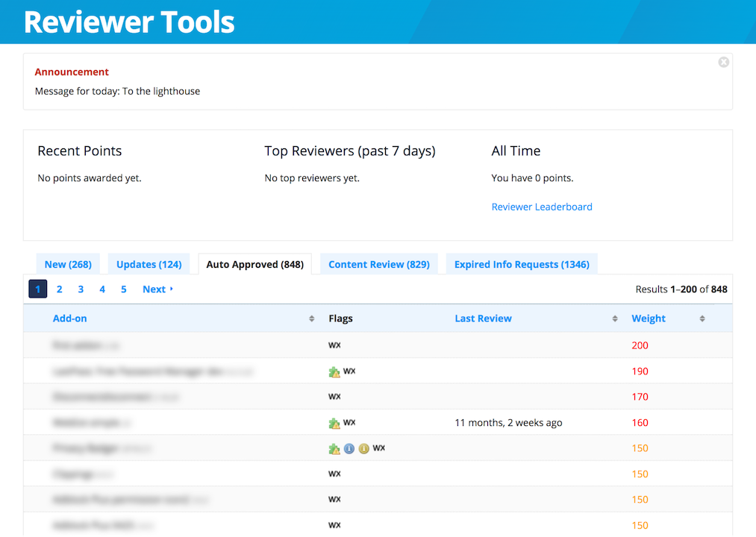Dismiss the Announcement with the close icon
This screenshot has width=756, height=537.
click(723, 63)
